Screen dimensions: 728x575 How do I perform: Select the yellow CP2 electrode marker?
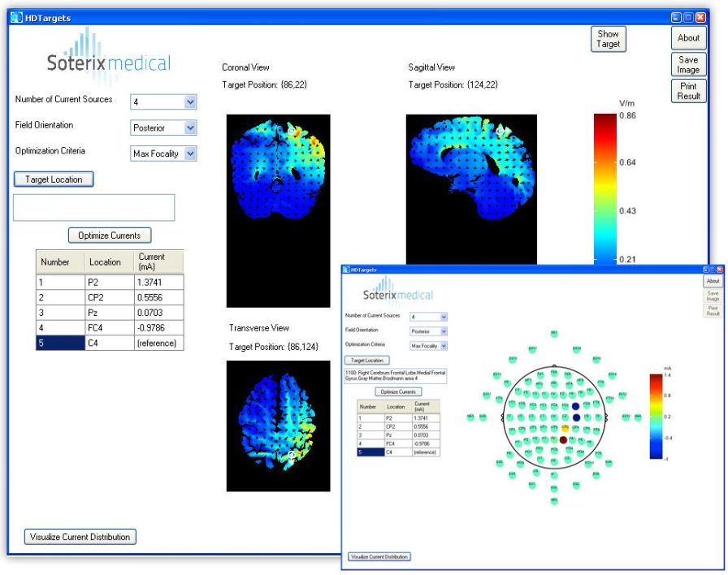pos(565,429)
